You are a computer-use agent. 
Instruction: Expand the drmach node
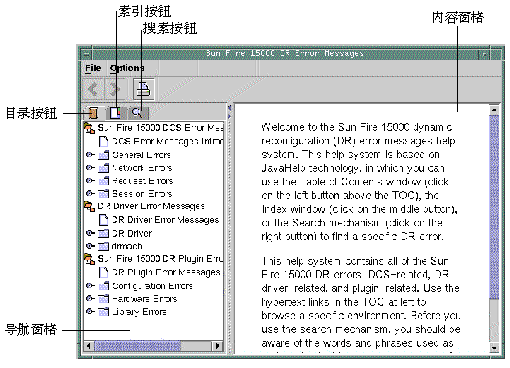89,246
